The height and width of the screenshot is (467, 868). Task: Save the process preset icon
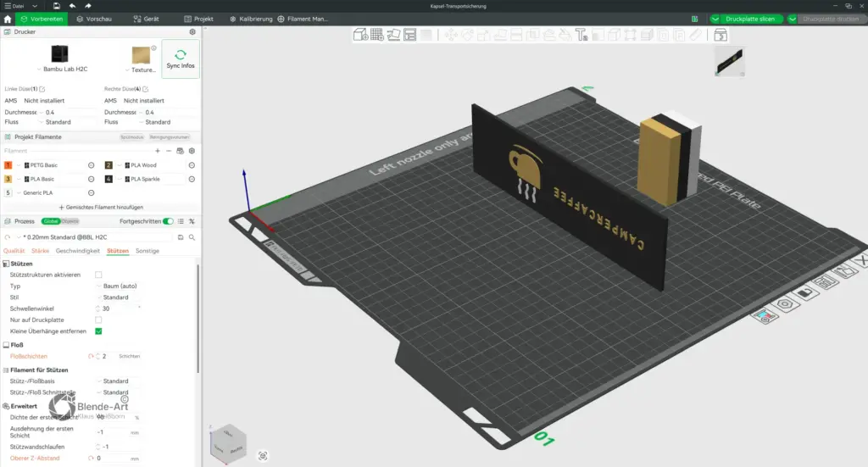pyautogui.click(x=181, y=236)
